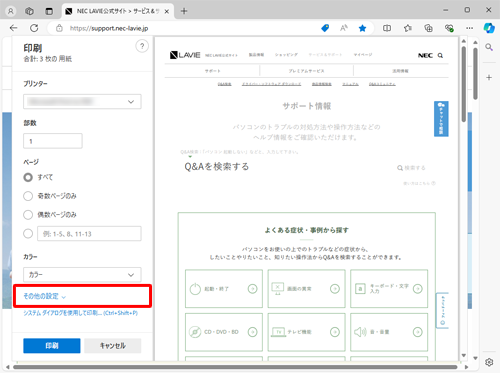Click the address bar URL
This screenshot has height=373, width=500.
pyautogui.click(x=109, y=28)
